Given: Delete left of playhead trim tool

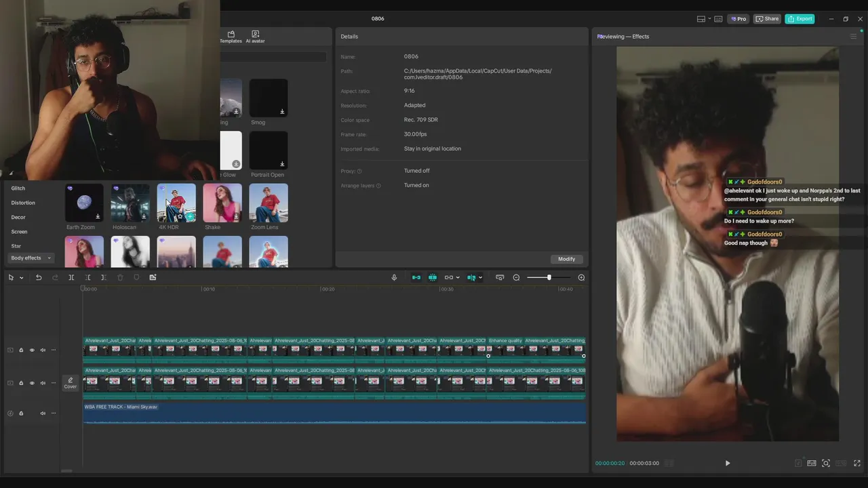Looking at the screenshot, I should pyautogui.click(x=87, y=277).
